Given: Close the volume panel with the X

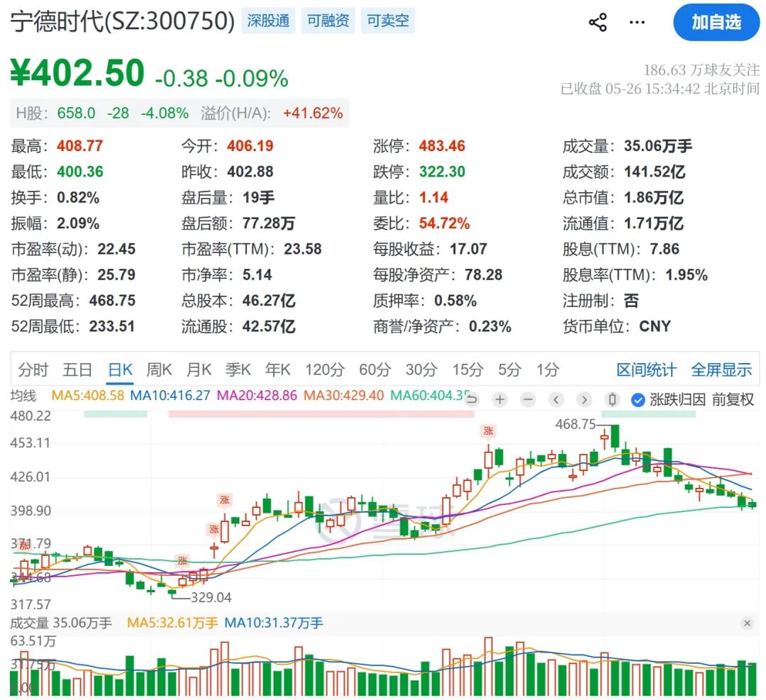Looking at the screenshot, I should (747, 623).
